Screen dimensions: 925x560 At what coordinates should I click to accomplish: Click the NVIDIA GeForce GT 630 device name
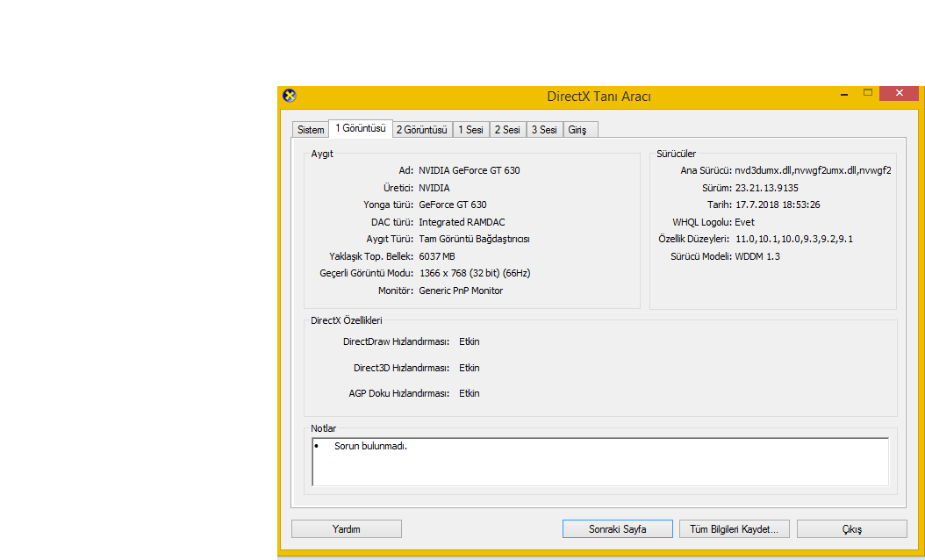tap(469, 170)
